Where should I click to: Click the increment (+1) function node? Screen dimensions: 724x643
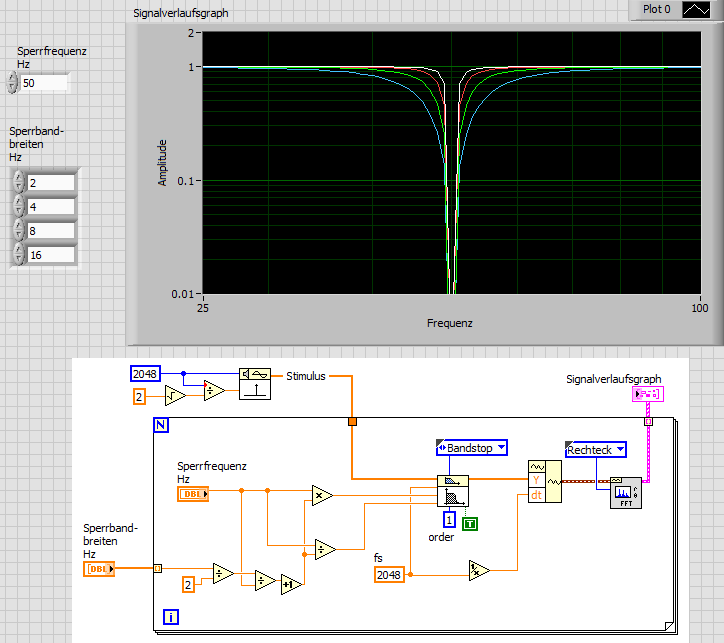click(291, 584)
